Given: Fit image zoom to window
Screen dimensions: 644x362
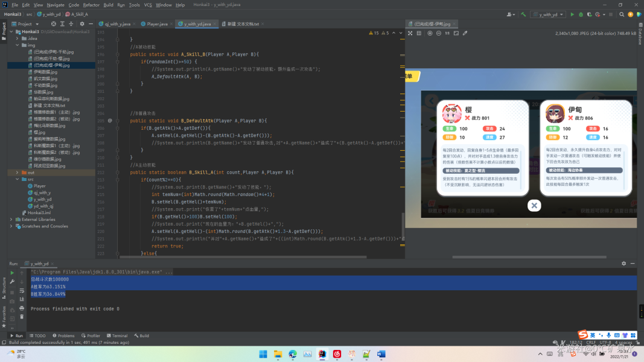Looking at the screenshot, I should click(456, 33).
